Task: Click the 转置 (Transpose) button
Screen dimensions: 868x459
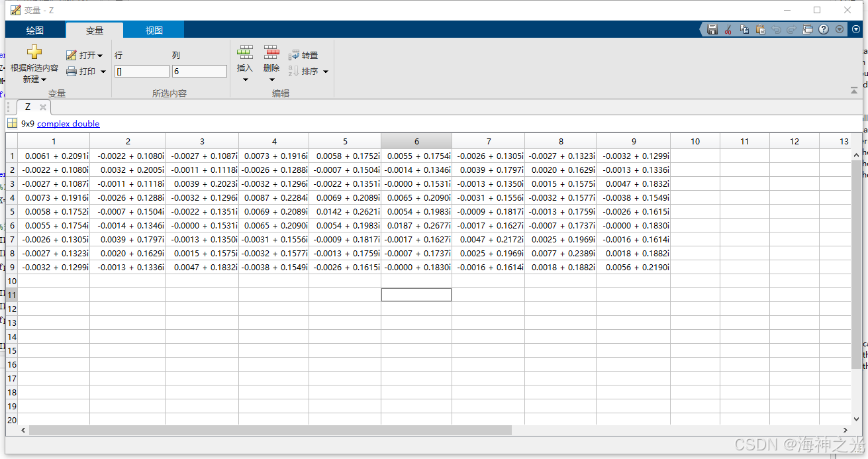Action: tap(303, 56)
